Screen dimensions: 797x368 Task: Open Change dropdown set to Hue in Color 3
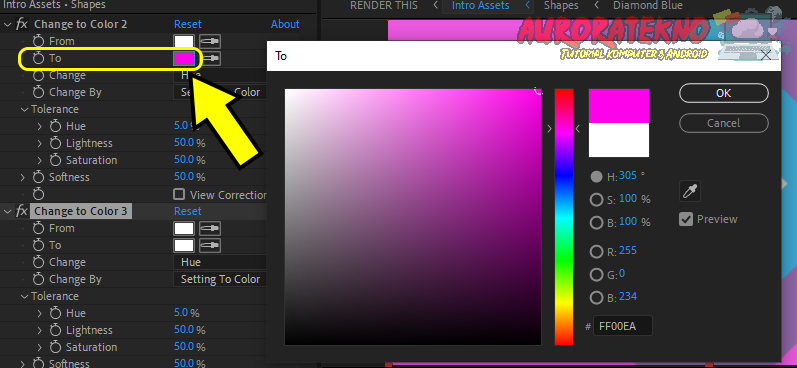(220, 262)
